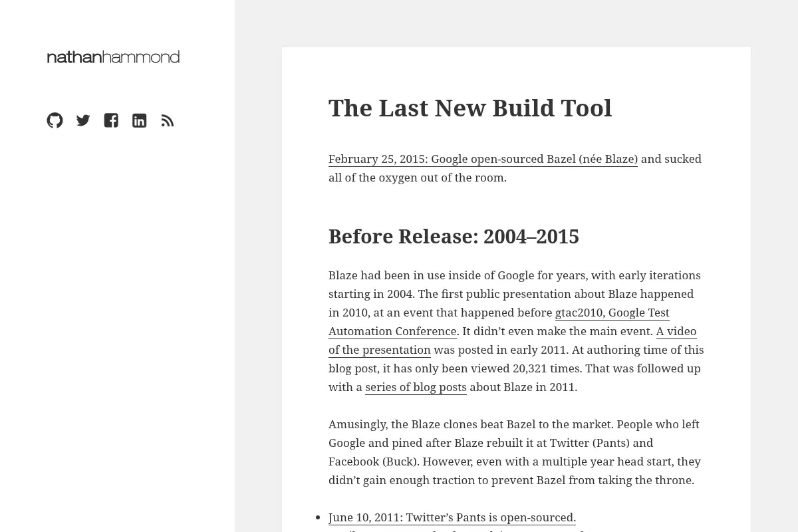Open the 'series of blog posts' link
Viewport: 798px width, 532px height.
click(416, 387)
